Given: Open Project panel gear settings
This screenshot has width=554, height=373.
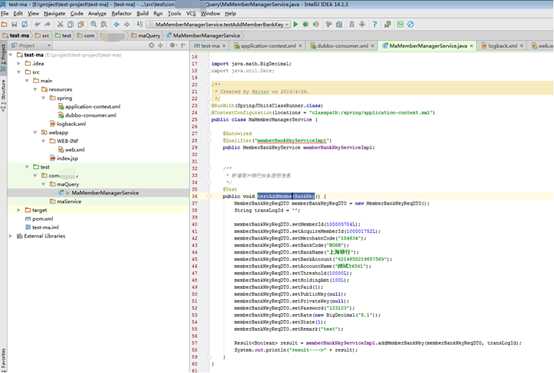Looking at the screenshot, I should click(172, 45).
